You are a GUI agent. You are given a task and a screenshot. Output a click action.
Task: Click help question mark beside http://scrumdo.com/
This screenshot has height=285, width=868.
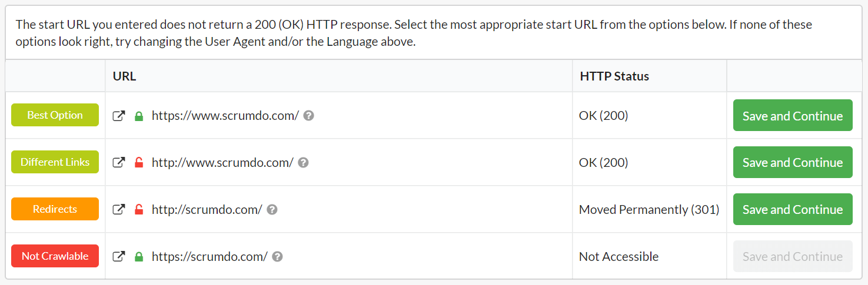272,210
